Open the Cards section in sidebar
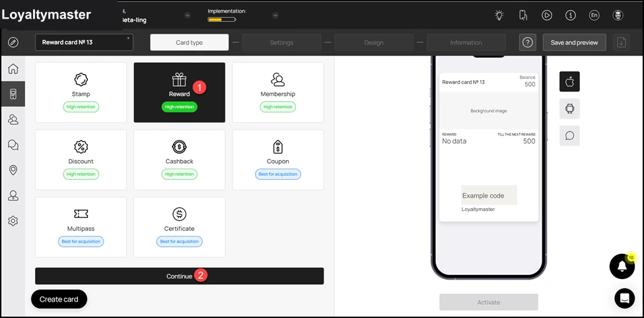The height and width of the screenshot is (318, 644). coord(13,94)
